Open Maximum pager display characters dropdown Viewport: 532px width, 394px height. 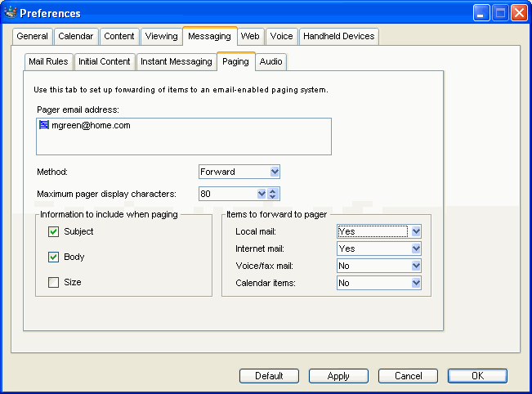click(x=262, y=194)
